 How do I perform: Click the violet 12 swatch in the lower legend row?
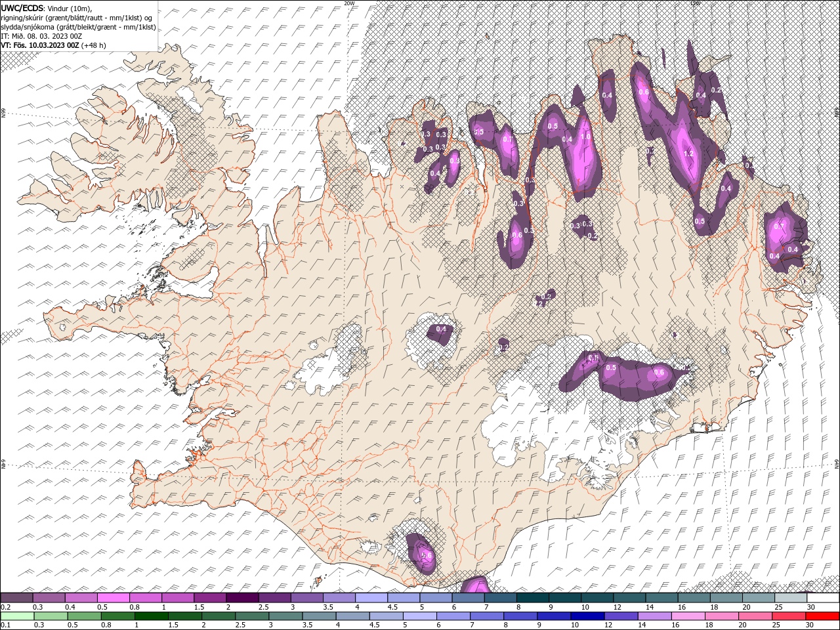tap(621, 616)
